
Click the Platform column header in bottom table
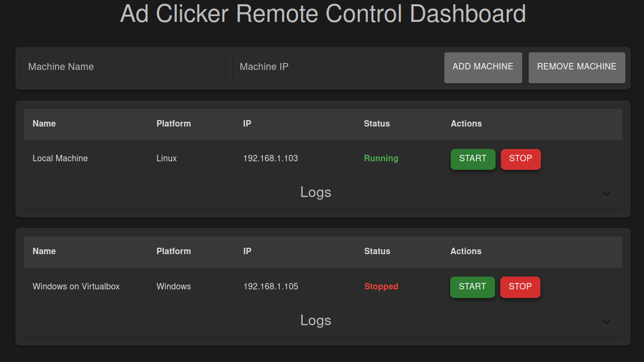pos(174,251)
